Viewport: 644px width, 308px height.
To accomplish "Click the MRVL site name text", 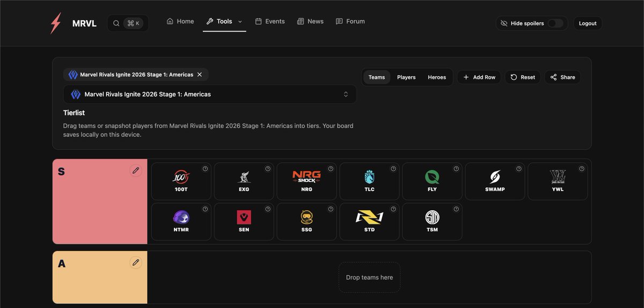I will pyautogui.click(x=84, y=24).
